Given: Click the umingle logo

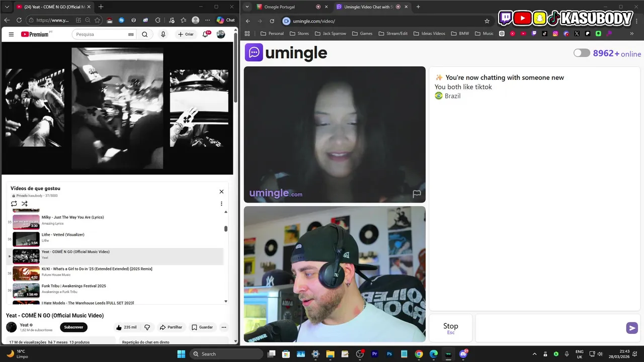Looking at the screenshot, I should [286, 52].
